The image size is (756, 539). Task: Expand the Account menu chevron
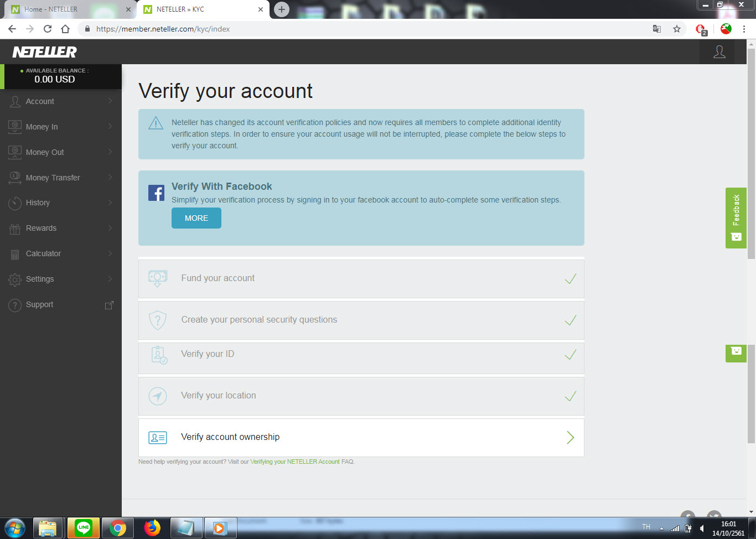click(x=110, y=101)
